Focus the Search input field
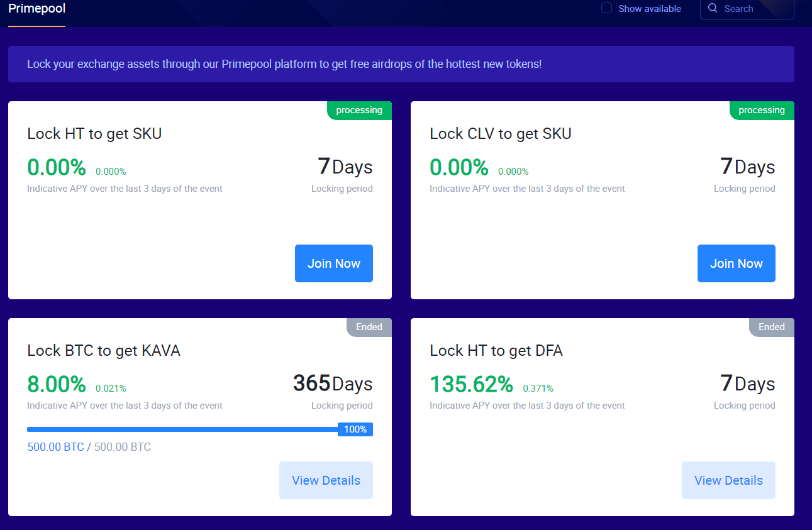The height and width of the screenshot is (530, 812). (x=747, y=9)
